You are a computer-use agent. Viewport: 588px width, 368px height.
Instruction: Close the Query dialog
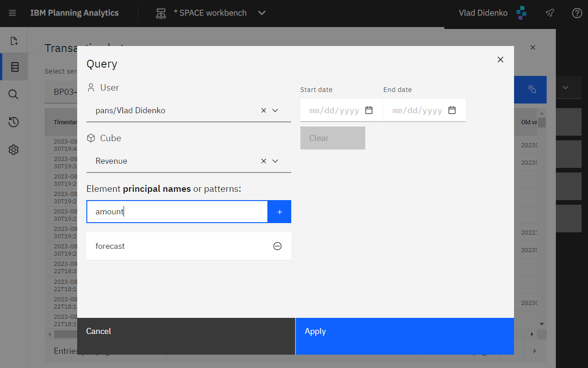501,59
